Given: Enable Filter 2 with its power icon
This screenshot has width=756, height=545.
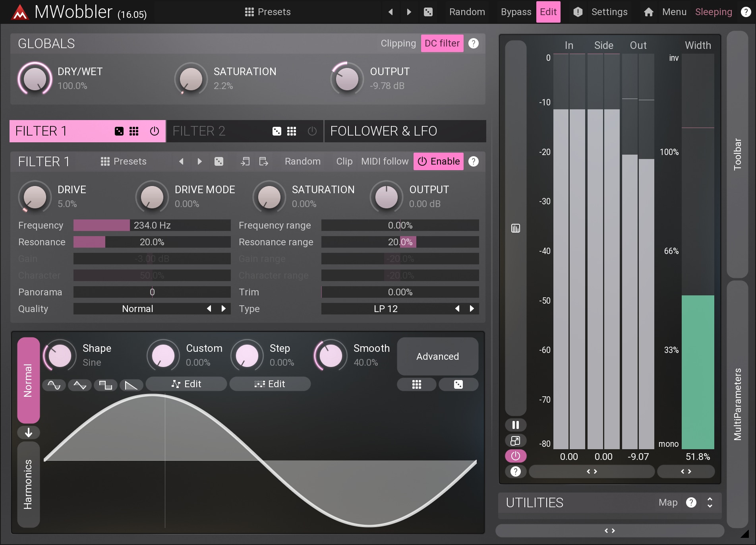Looking at the screenshot, I should pos(312,131).
